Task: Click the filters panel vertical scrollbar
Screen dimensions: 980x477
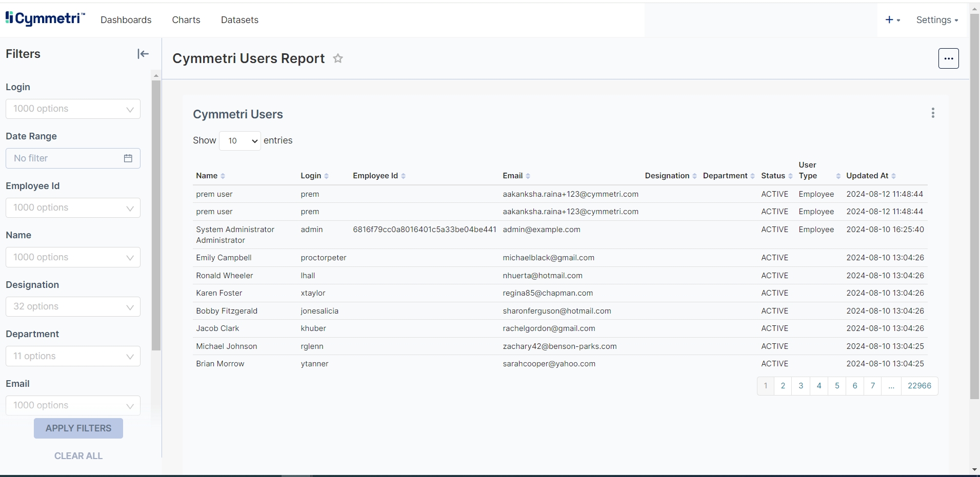Action: point(156,215)
